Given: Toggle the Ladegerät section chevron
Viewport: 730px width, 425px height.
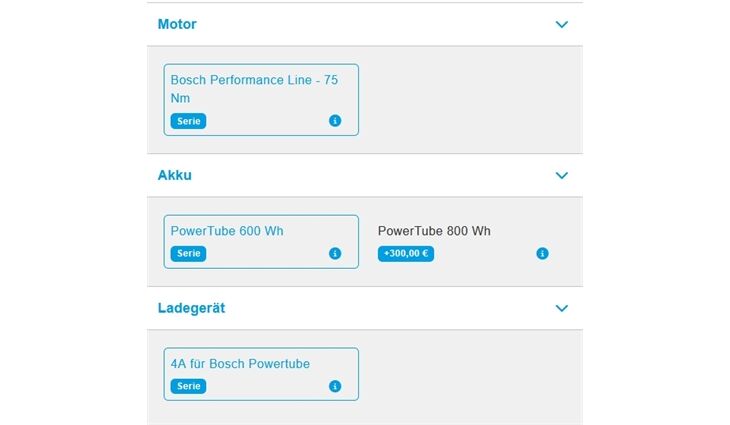Looking at the screenshot, I should coord(562,308).
